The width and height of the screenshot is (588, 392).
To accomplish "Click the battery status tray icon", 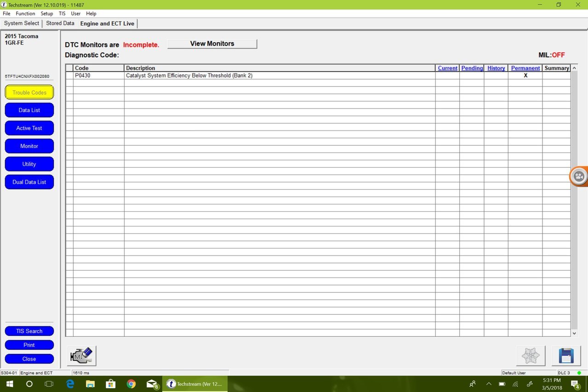I will tap(502, 384).
